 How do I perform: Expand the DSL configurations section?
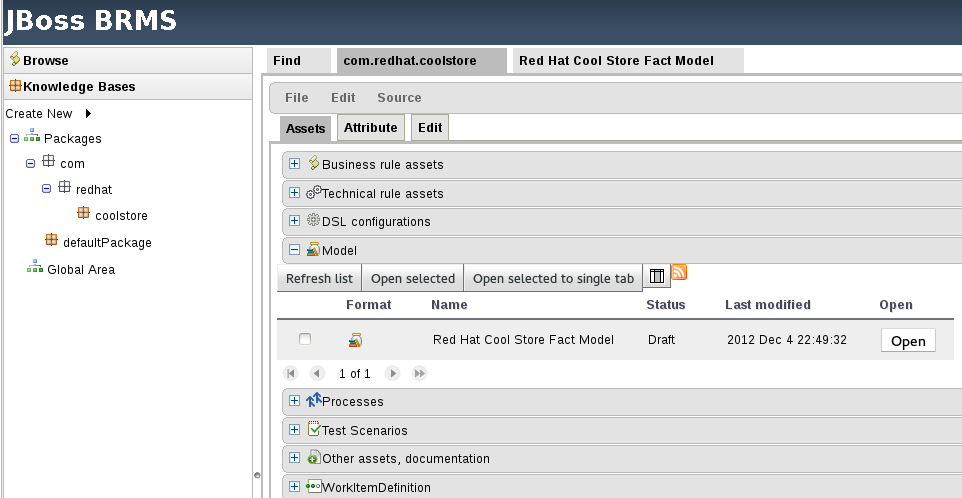click(294, 221)
